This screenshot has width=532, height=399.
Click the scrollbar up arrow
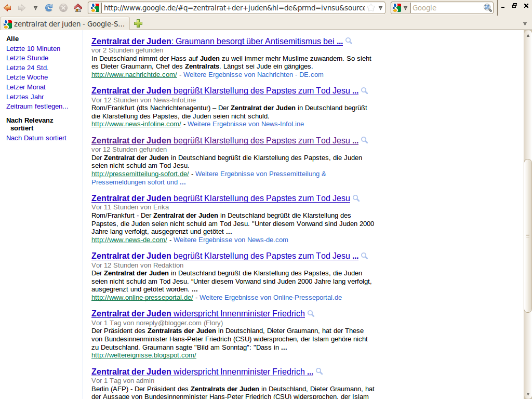pyautogui.click(x=528, y=35)
